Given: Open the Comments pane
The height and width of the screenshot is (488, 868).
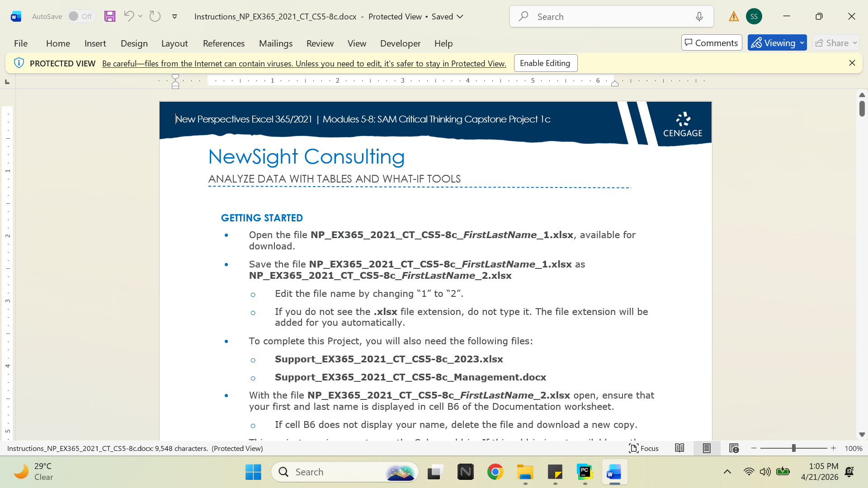Looking at the screenshot, I should pyautogui.click(x=712, y=43).
